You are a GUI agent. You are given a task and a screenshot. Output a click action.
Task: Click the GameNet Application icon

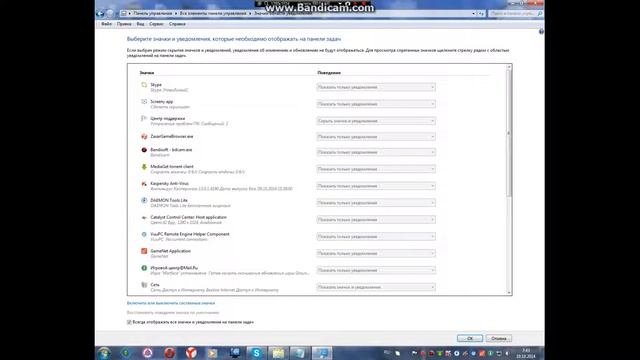click(x=144, y=251)
